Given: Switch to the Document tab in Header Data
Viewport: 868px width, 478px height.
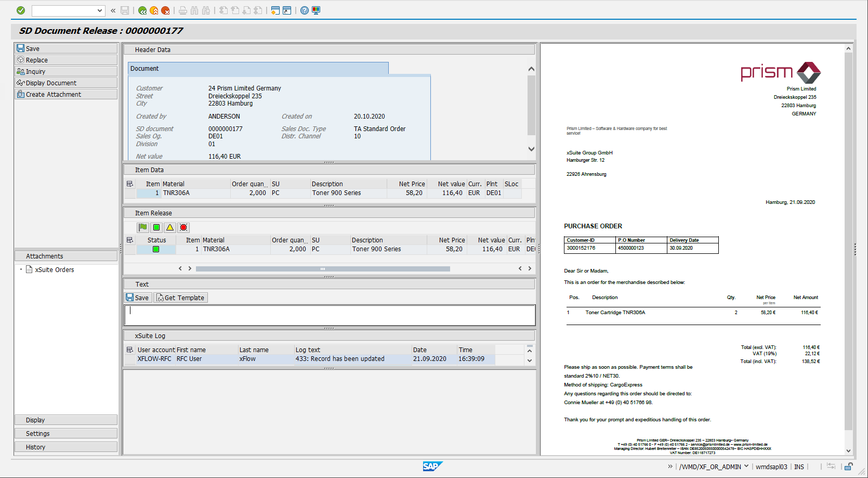Looking at the screenshot, I should pos(144,68).
